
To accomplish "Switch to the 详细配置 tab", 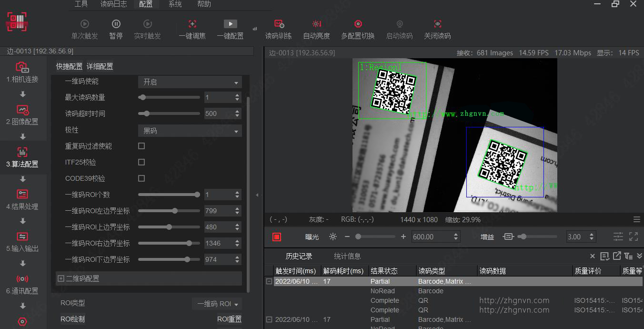I will (100, 66).
